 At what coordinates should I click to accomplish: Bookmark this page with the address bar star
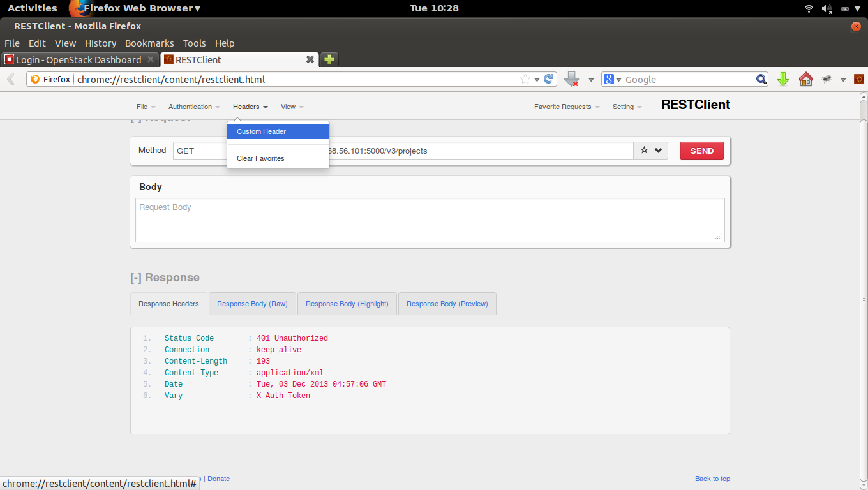click(x=525, y=80)
